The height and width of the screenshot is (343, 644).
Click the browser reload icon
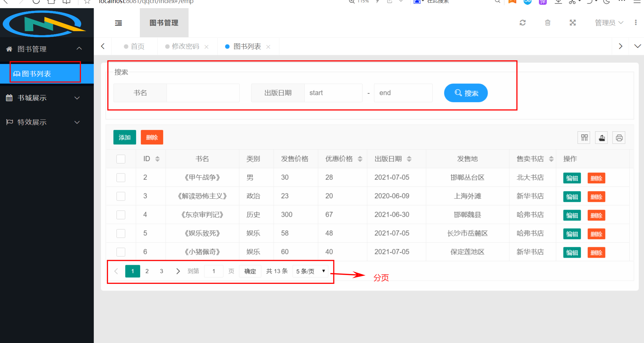[x=36, y=1]
